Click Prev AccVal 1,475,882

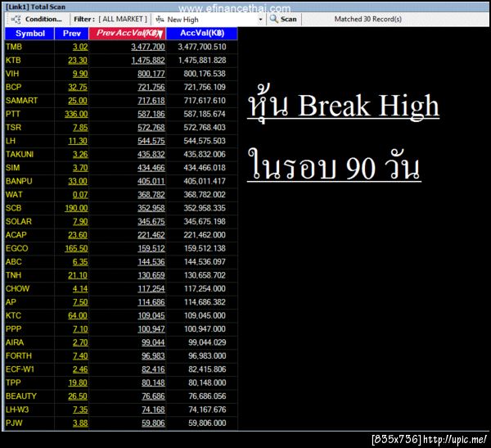pyautogui.click(x=148, y=60)
